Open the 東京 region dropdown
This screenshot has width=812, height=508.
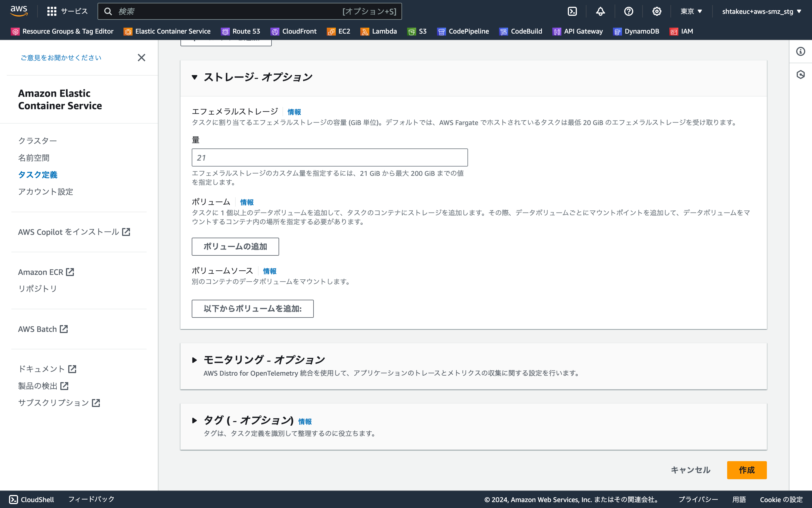coord(692,11)
